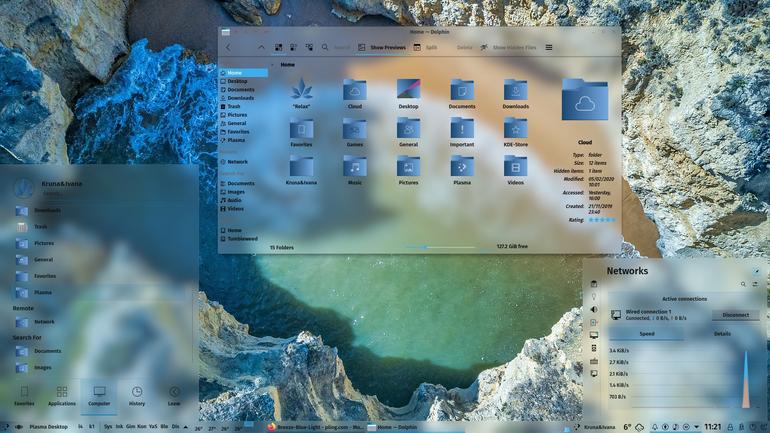Image resolution: width=770 pixels, height=433 pixels.
Task: Open the Music folder icon
Action: (x=355, y=171)
